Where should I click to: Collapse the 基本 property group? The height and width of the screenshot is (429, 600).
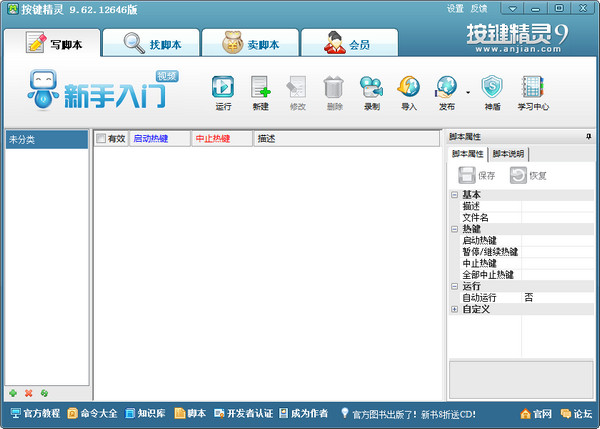(x=454, y=195)
